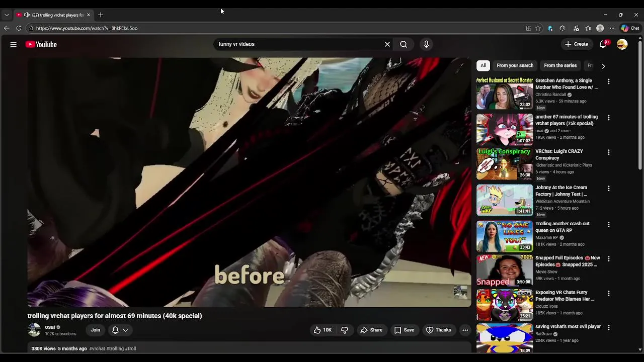Expand the tab actions chevron menu
The height and width of the screenshot is (362, 644).
tap(7, 15)
